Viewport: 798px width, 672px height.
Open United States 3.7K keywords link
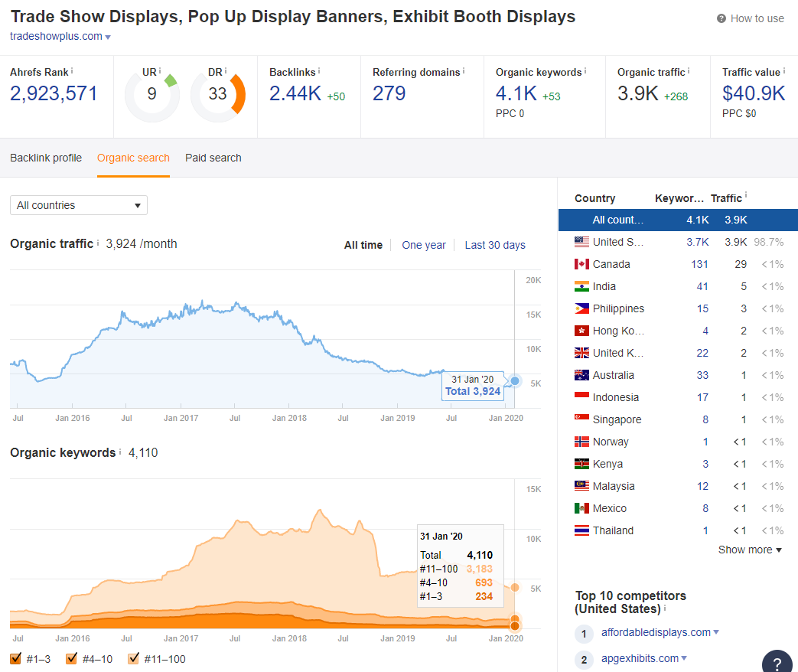tap(697, 242)
